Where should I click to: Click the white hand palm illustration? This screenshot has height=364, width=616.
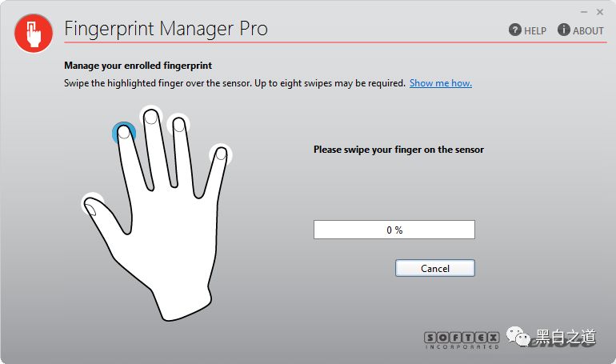pyautogui.click(x=156, y=216)
